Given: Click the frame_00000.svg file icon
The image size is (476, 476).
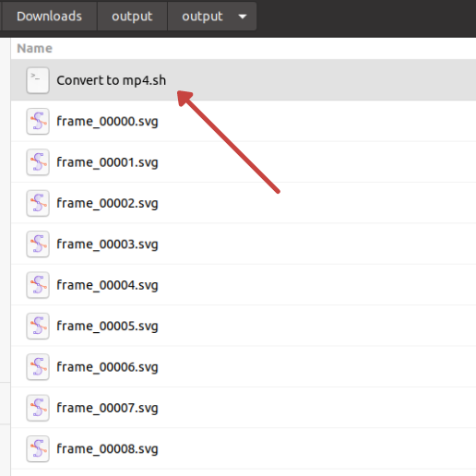Looking at the screenshot, I should tap(38, 121).
